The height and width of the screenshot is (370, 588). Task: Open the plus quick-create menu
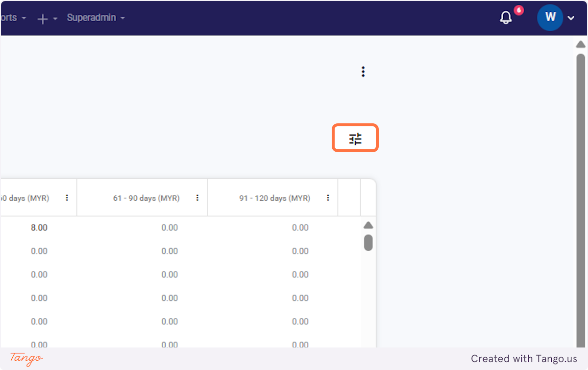tap(48, 19)
